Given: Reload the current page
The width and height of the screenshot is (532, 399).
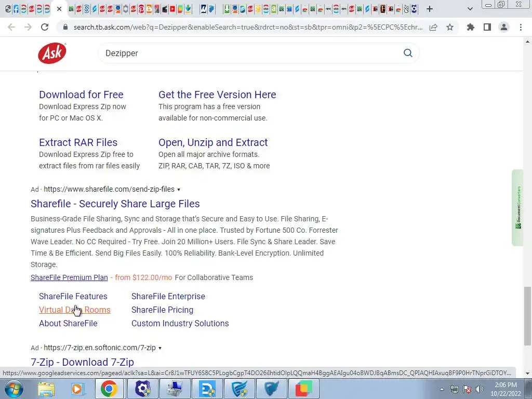Looking at the screenshot, I should 45,27.
